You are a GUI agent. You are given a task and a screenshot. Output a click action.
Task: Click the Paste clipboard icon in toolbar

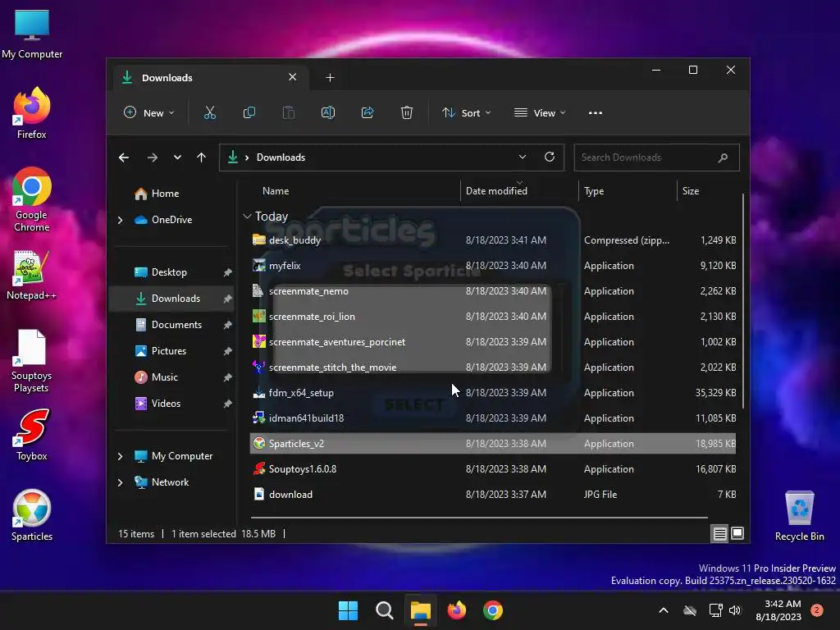pos(289,112)
